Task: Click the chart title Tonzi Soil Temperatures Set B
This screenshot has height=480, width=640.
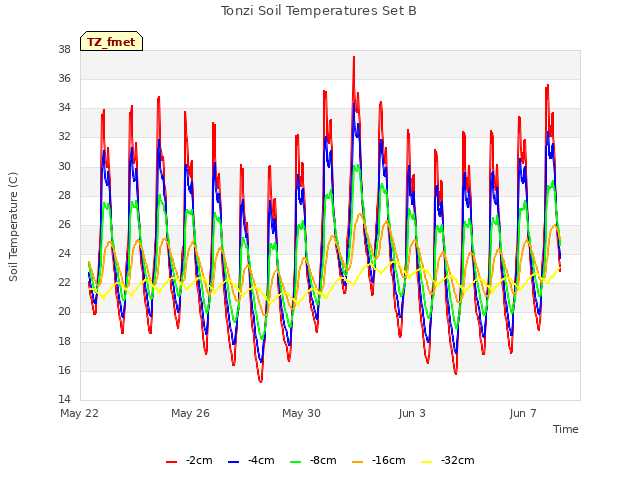Action: coord(318,11)
